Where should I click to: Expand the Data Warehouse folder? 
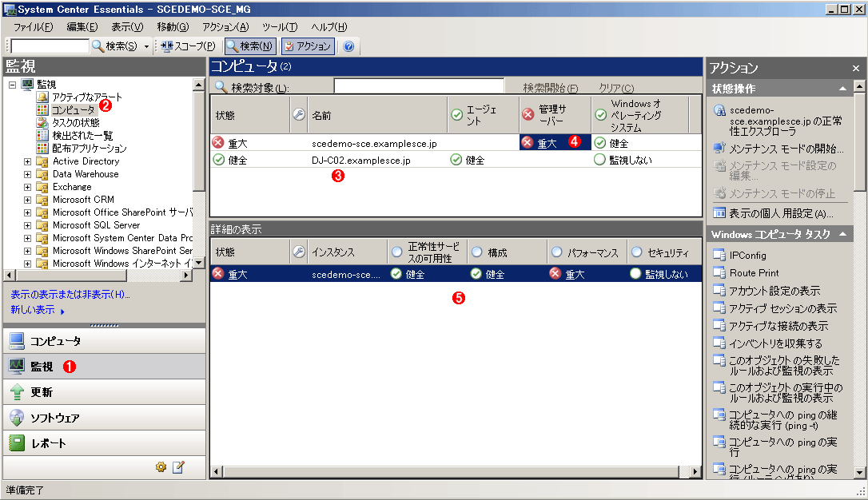(x=28, y=174)
